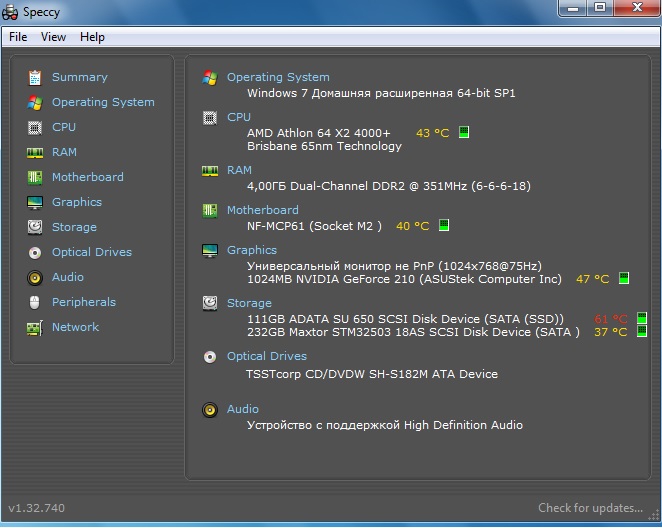Click the green motherboard temperature indicator at 40 °C
The image size is (662, 528).
444,225
